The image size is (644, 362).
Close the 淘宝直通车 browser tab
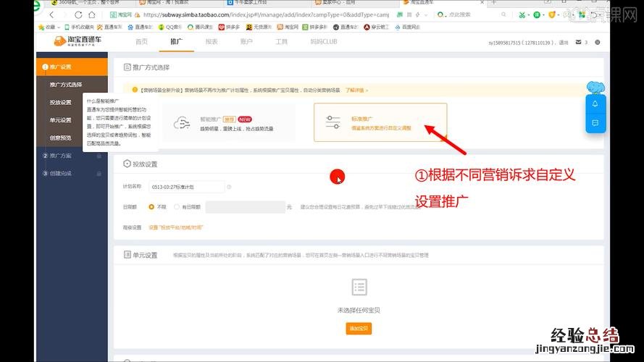[482, 2]
